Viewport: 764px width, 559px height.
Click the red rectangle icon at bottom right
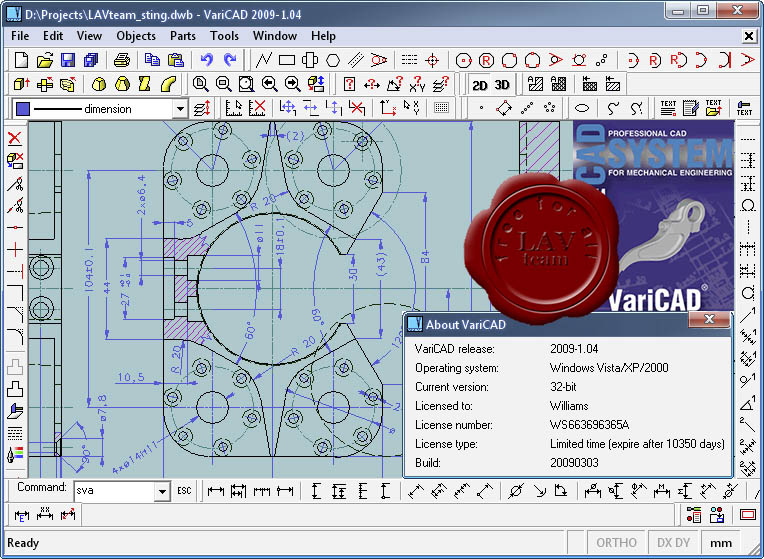[747, 515]
